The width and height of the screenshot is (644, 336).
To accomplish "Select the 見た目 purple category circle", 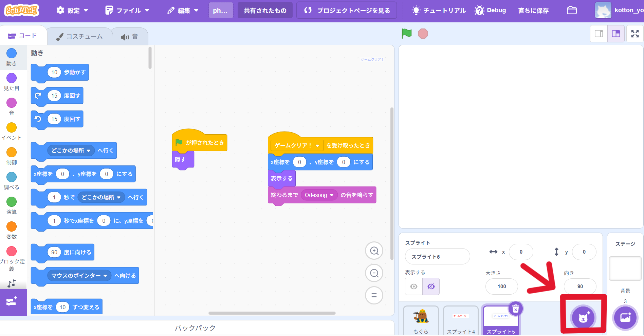I will click(x=12, y=78).
